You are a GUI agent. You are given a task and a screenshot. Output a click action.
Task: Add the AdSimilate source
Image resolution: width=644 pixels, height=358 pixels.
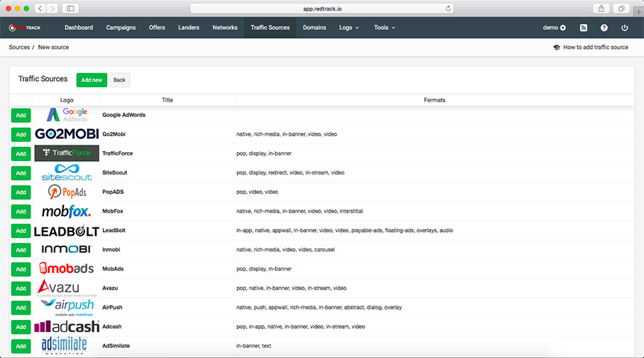(21, 347)
